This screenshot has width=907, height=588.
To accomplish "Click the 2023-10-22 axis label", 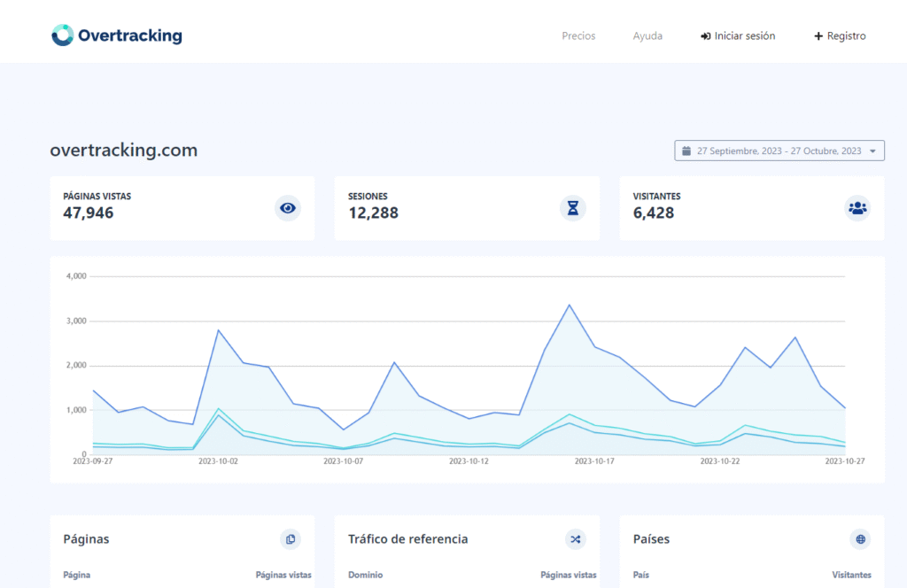I will [719, 460].
